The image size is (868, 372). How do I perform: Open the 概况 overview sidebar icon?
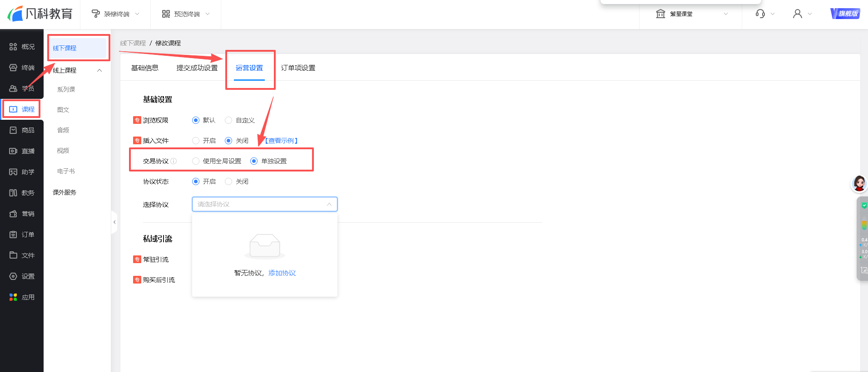tap(13, 47)
